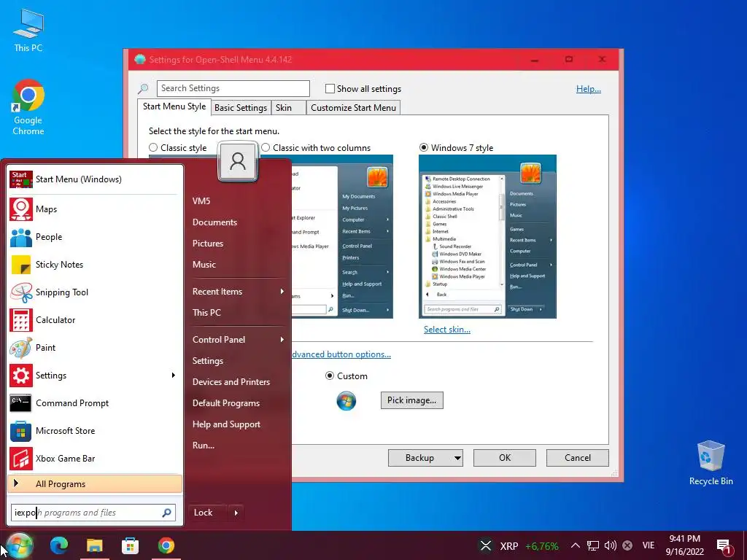Switch to Basic Settings tab
This screenshot has height=560, width=747.
pyautogui.click(x=241, y=108)
